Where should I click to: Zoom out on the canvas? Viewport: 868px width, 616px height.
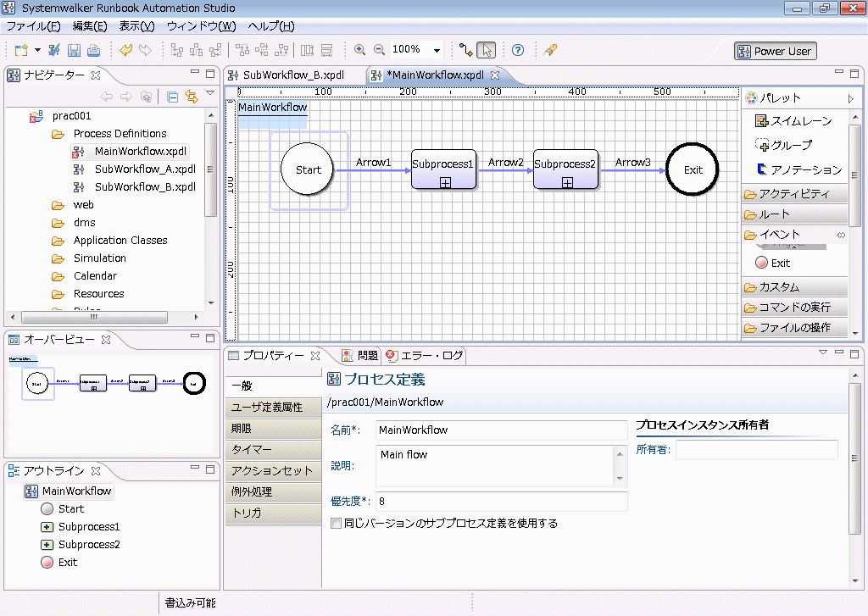pos(379,50)
